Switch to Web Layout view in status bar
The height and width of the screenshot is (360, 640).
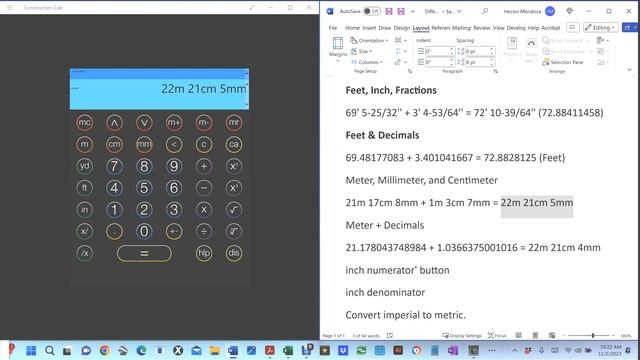coord(552,336)
